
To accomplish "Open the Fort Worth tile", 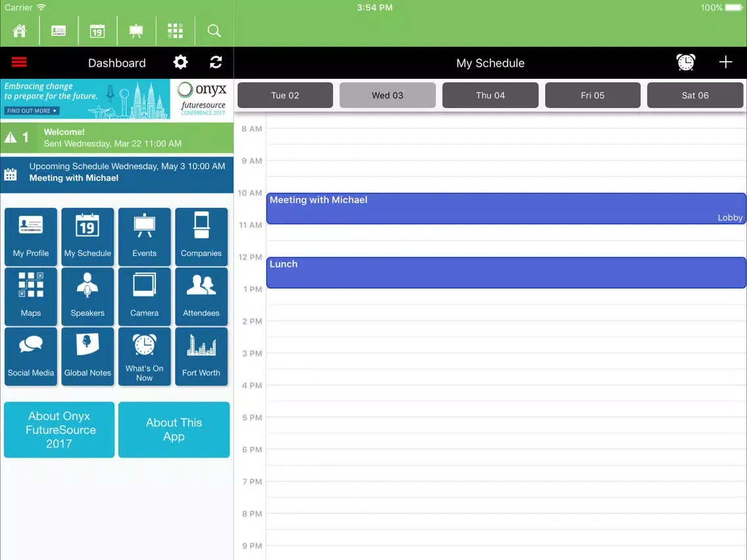I will click(201, 357).
